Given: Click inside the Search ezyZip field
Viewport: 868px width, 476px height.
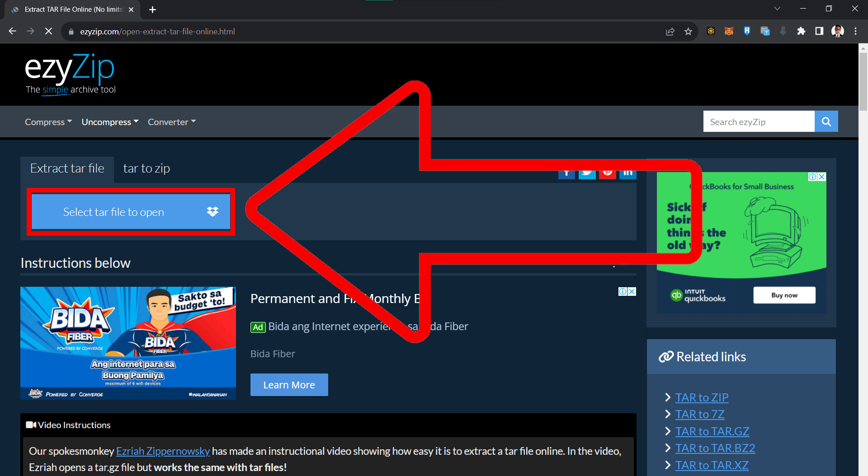Looking at the screenshot, I should (x=759, y=121).
